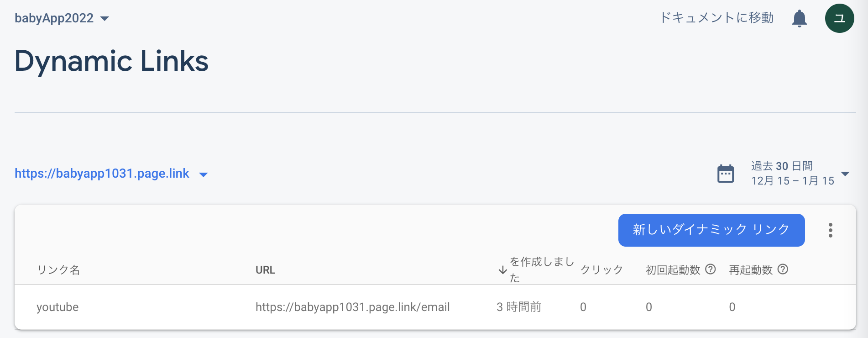Open the three-dot overflow menu
Screen dimensions: 868x338
pyautogui.click(x=830, y=230)
